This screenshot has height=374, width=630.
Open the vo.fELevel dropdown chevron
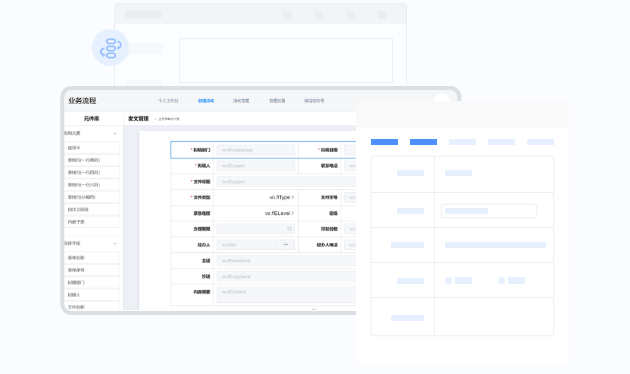pos(293,213)
